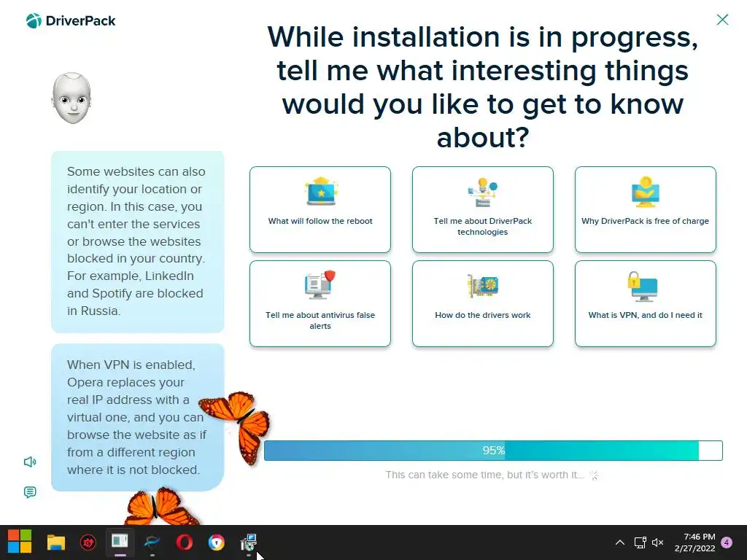Click the 'When VPN is enabled' message bubble

(x=138, y=417)
